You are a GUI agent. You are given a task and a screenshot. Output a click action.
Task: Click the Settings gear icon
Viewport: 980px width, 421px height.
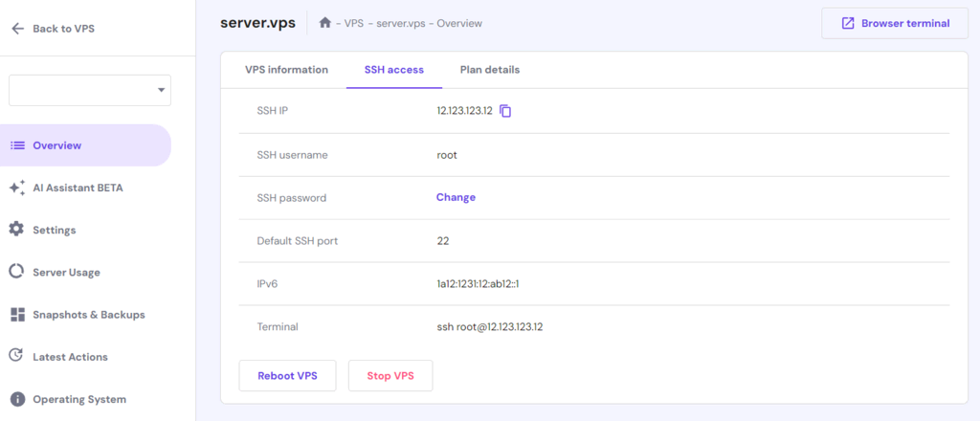[16, 230]
